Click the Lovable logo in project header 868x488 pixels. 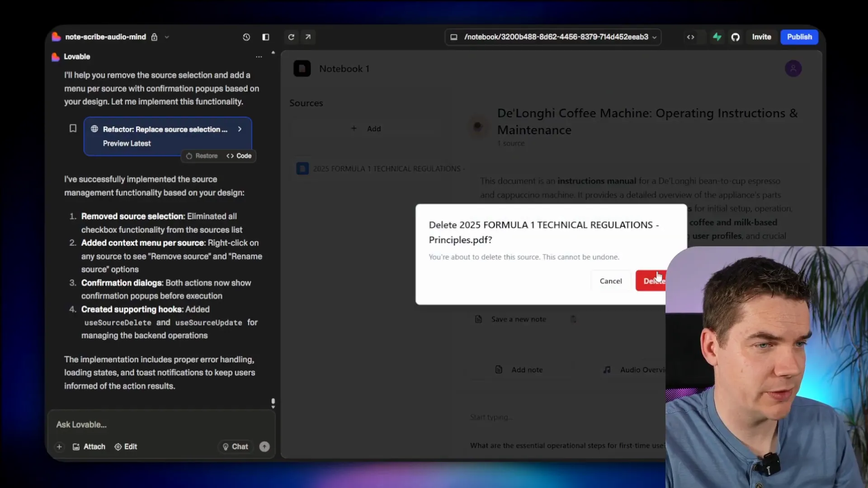pyautogui.click(x=56, y=37)
